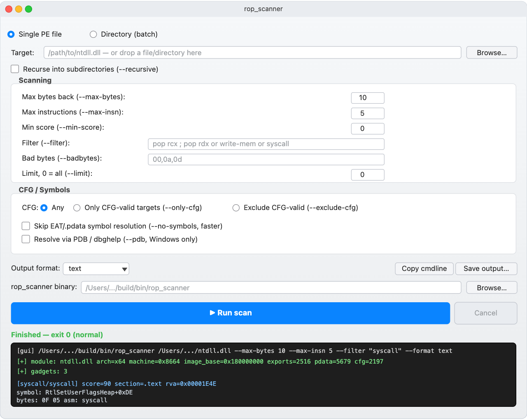Image resolution: width=527 pixels, height=420 pixels.
Task: Click the [syscall/syscall] score=90 line
Action: [x=117, y=384]
